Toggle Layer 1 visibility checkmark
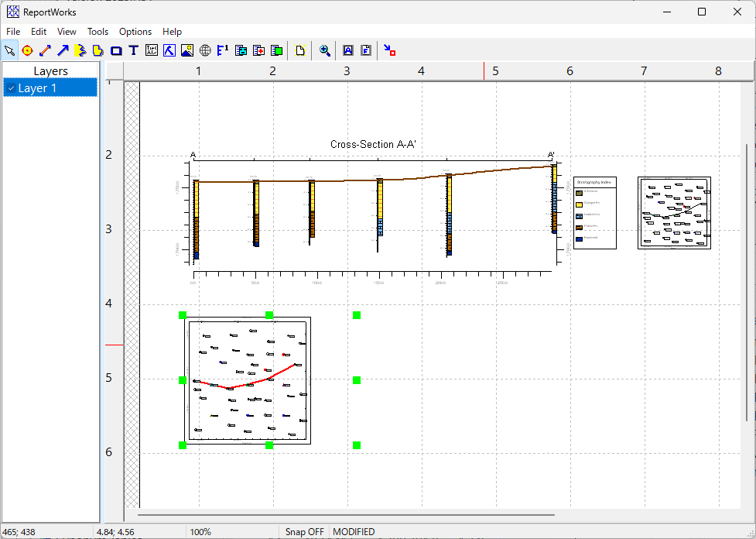 click(10, 88)
